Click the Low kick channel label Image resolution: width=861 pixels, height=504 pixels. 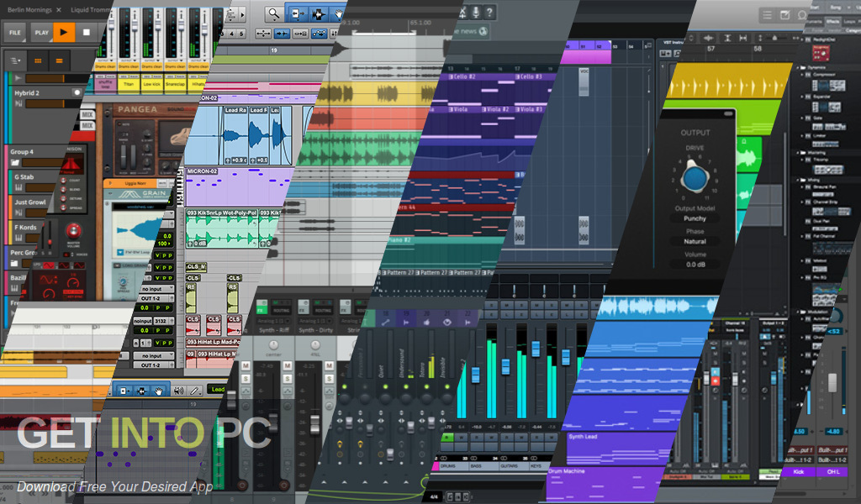pos(152,84)
